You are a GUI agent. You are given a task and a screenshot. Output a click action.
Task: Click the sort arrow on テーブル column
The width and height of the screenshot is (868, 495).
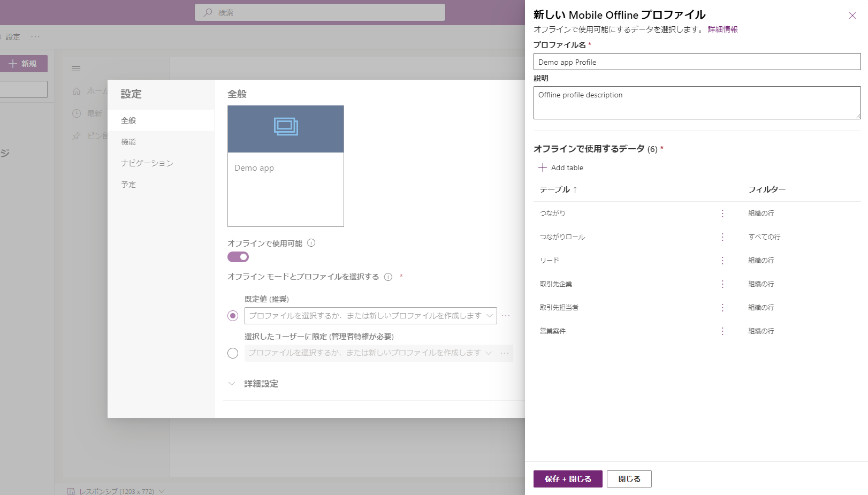pos(575,189)
